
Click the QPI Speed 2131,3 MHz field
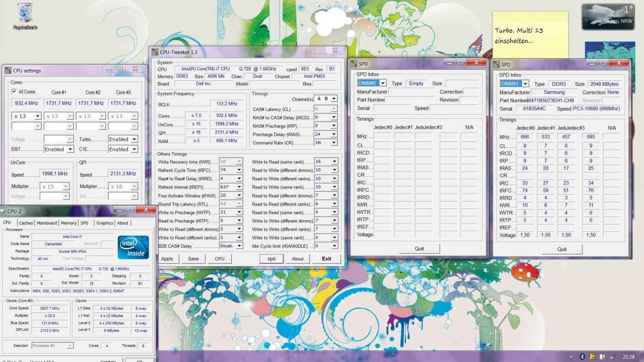(123, 174)
